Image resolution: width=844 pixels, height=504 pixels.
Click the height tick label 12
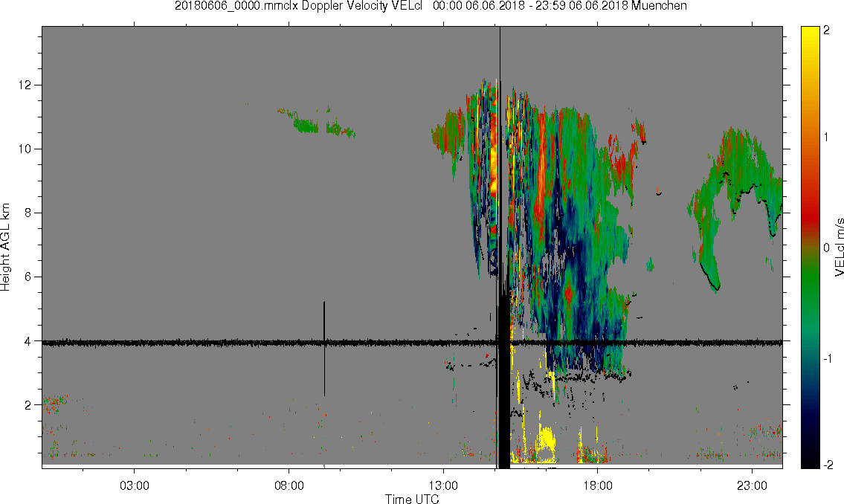point(25,85)
